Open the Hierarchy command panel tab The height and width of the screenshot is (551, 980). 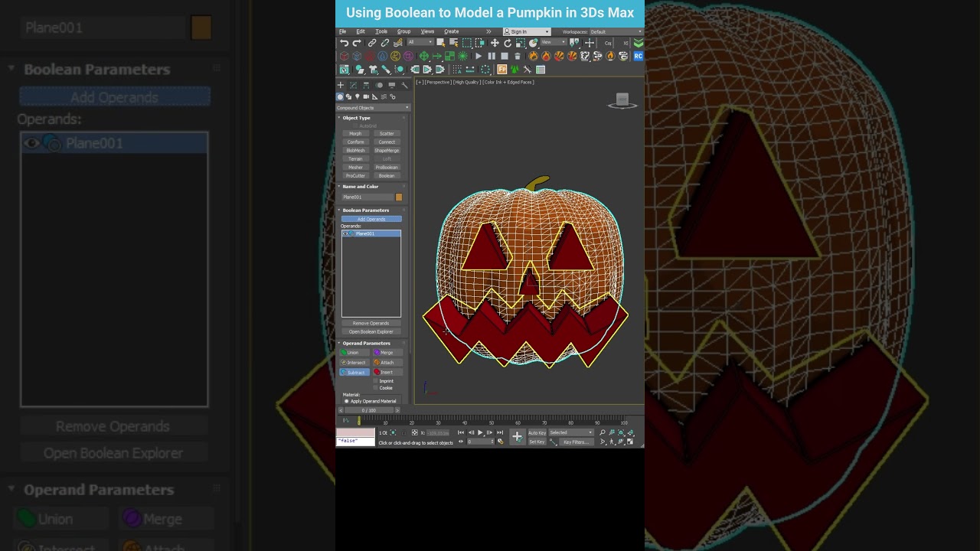click(x=366, y=85)
